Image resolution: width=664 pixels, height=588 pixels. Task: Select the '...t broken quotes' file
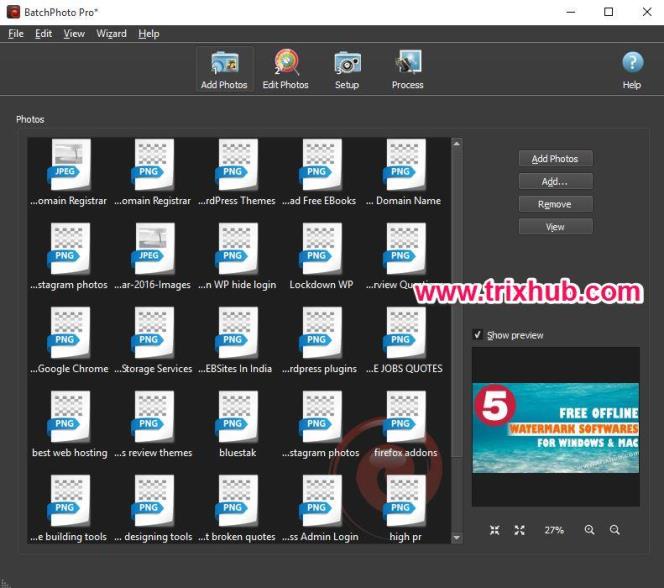pyautogui.click(x=237, y=509)
